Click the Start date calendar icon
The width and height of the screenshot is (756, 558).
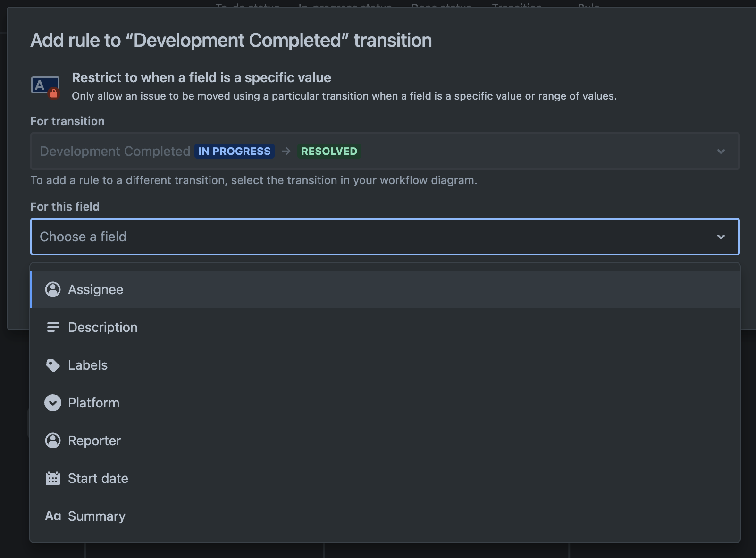tap(53, 478)
